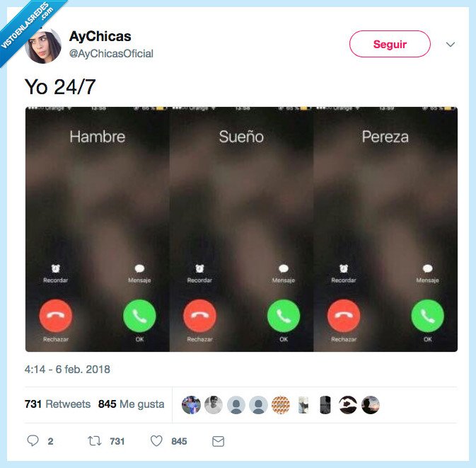Click the reply speech bubble icon
Screen dimensions: 476x468
tap(33, 440)
